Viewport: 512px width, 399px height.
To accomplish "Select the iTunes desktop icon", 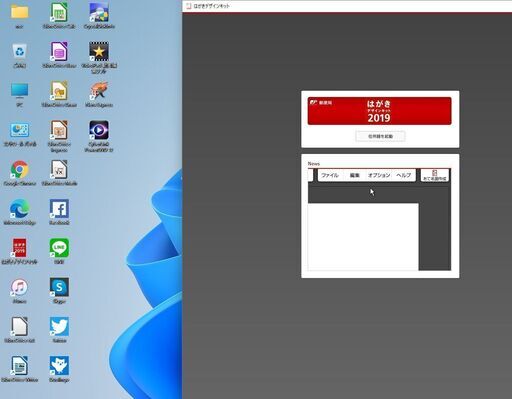I will tap(20, 291).
